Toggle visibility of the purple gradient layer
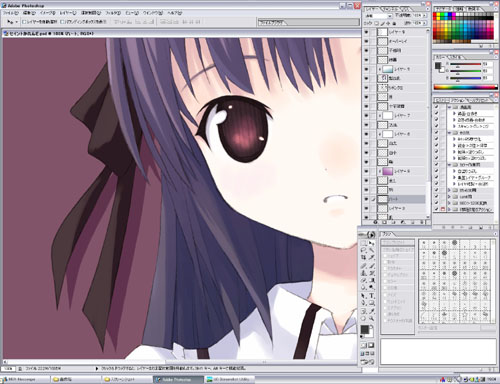 pyautogui.click(x=367, y=171)
